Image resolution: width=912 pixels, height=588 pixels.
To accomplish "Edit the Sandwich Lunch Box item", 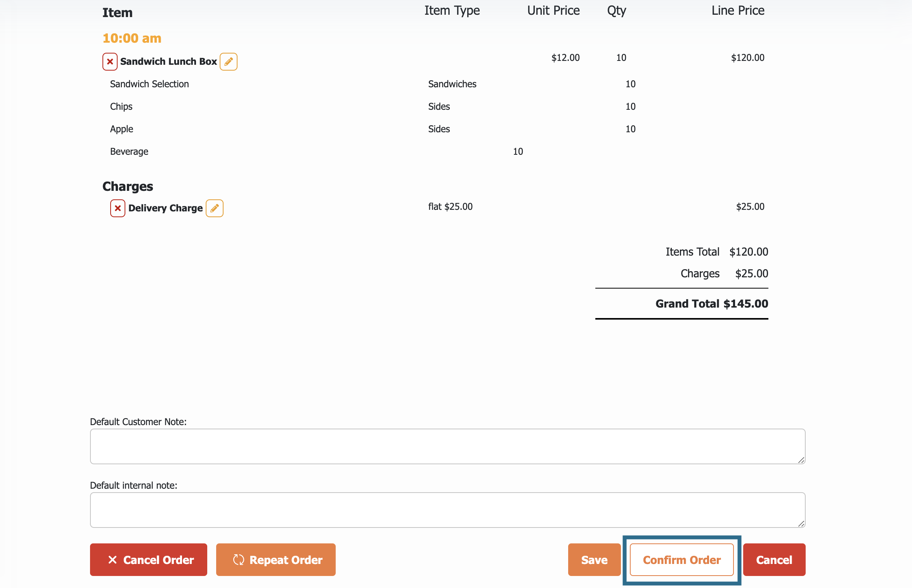I will point(229,62).
